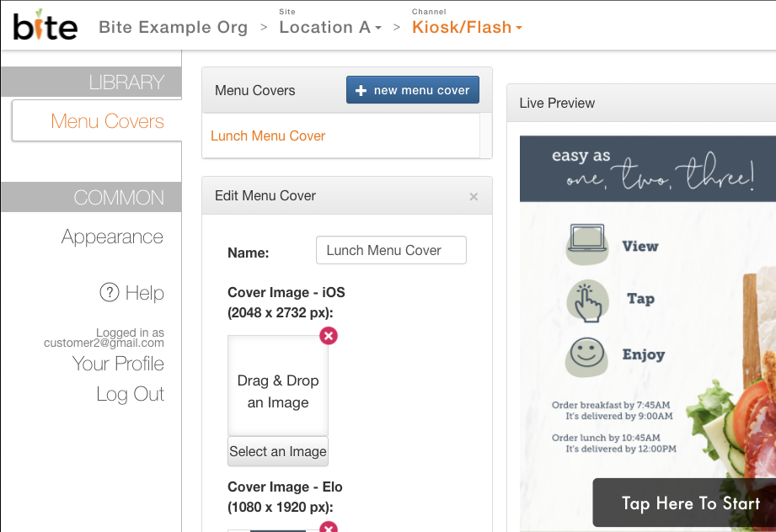Viewport: 776px width, 532px height.
Task: Open the Location A site dropdown
Action: click(x=329, y=27)
